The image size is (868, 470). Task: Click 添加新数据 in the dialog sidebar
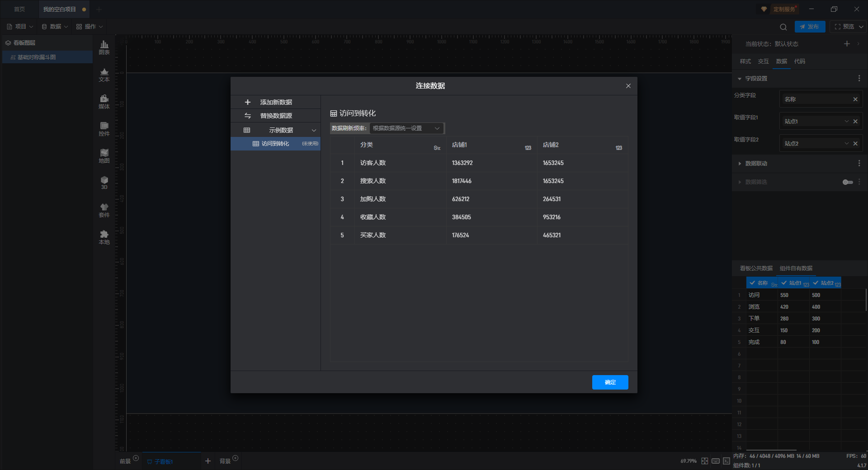click(x=275, y=102)
